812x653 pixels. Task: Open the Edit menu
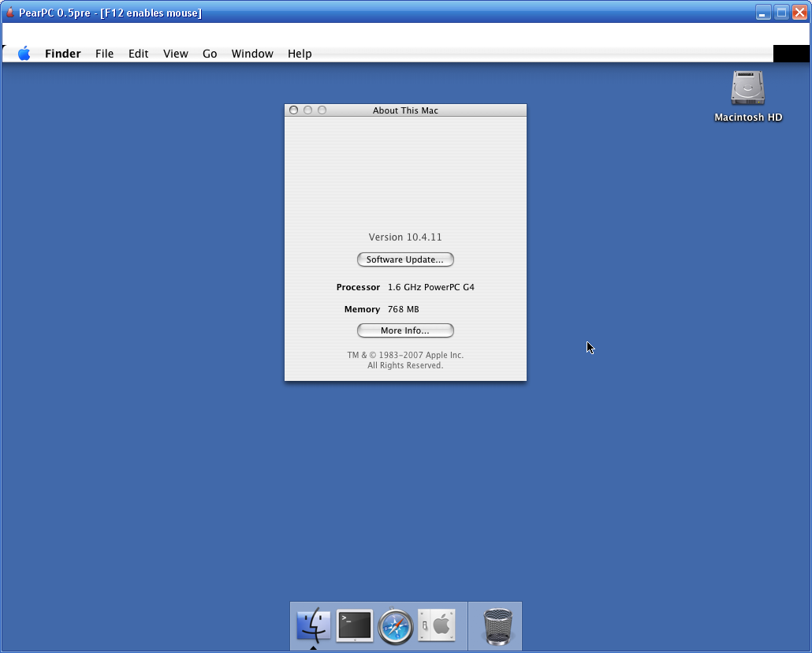coord(139,54)
